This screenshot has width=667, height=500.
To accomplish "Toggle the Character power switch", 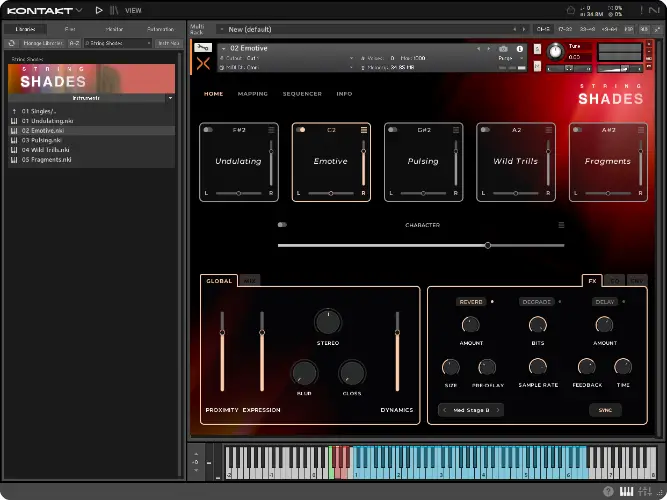I will [x=283, y=225].
